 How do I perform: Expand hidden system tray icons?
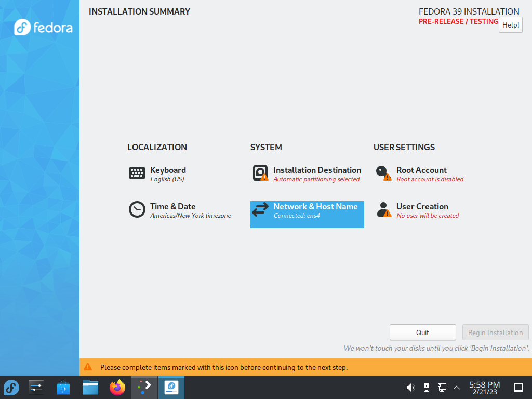tap(457, 388)
